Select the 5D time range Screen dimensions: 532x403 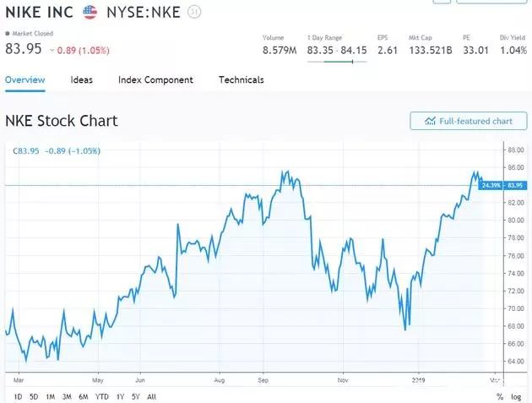pyautogui.click(x=34, y=396)
